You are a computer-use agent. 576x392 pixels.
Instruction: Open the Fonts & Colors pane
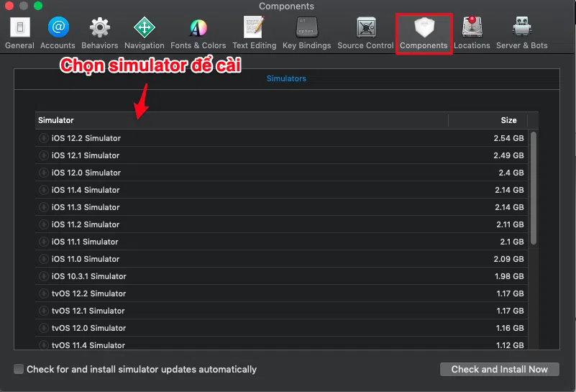point(198,32)
